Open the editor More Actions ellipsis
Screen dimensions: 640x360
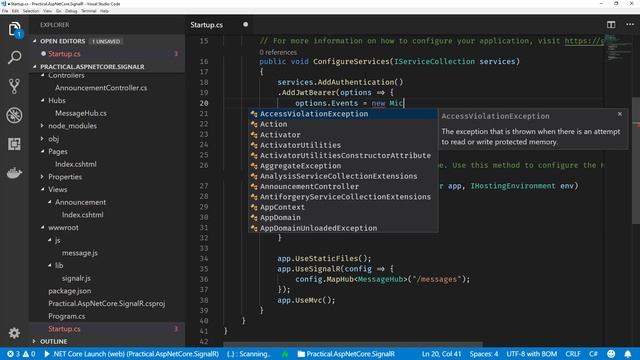pyautogui.click(x=630, y=24)
